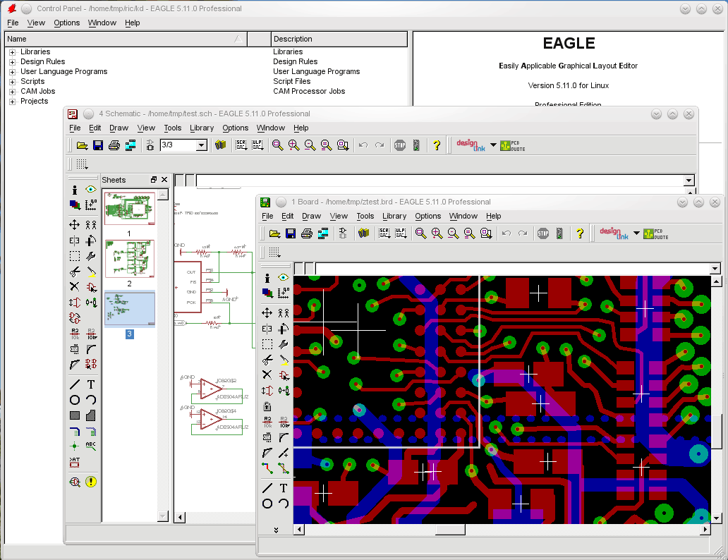Expand the Design Rules tree node

(12, 62)
